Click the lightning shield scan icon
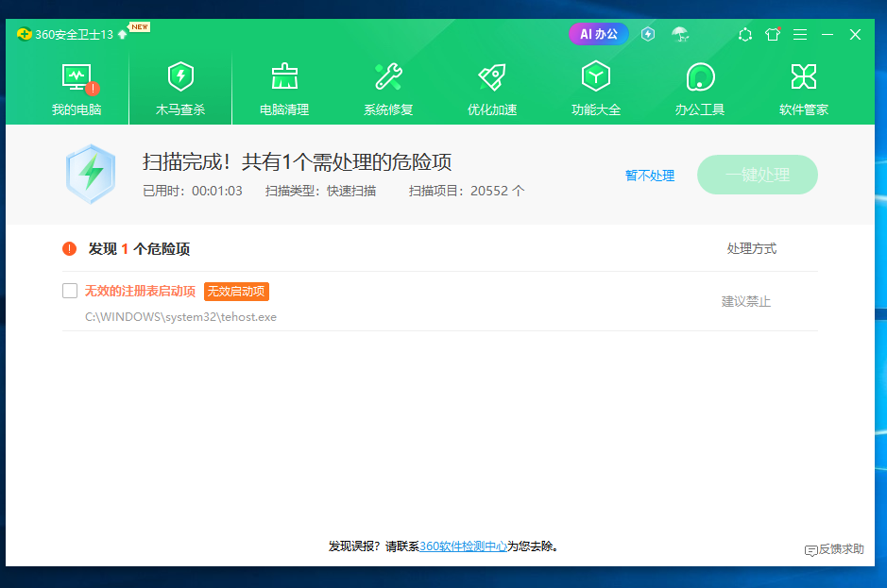This screenshot has height=588, width=887. click(91, 175)
